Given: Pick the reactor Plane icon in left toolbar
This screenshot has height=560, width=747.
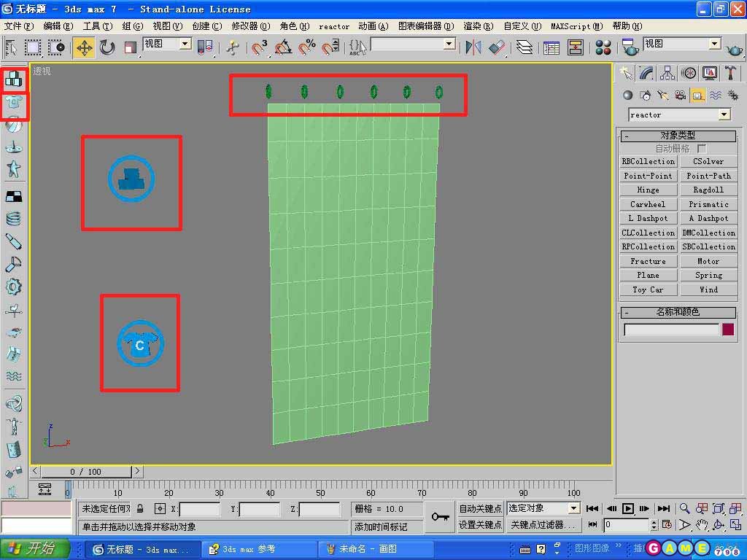Looking at the screenshot, I should (x=14, y=196).
